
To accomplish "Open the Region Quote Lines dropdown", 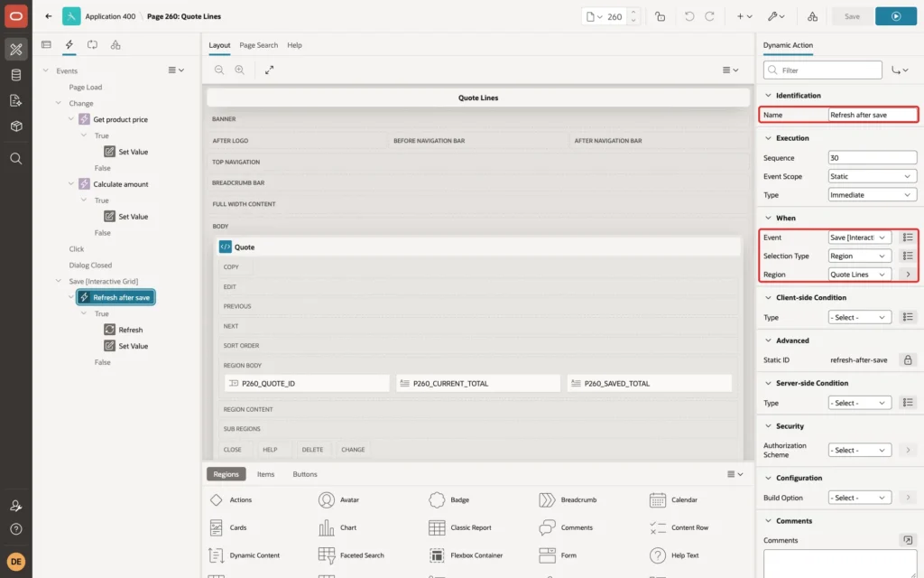I will [859, 275].
